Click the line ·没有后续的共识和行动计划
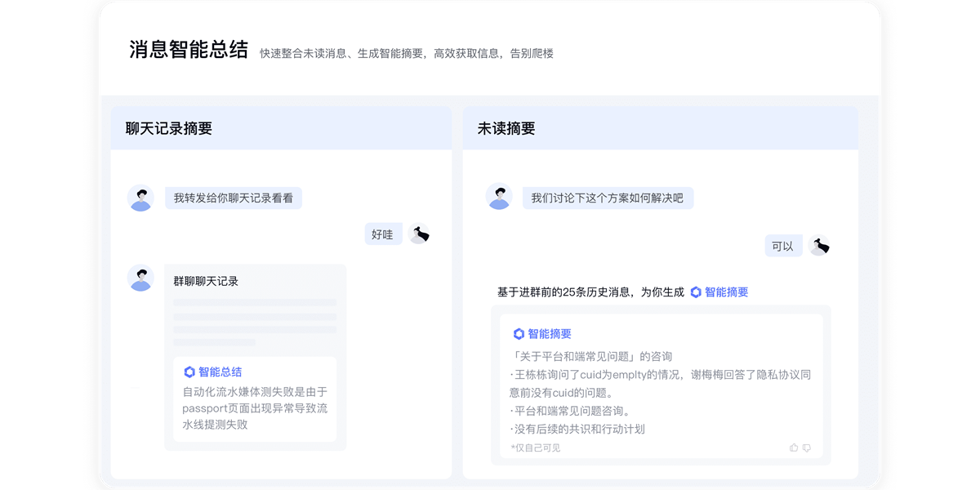Image resolution: width=980 pixels, height=490 pixels. click(577, 429)
